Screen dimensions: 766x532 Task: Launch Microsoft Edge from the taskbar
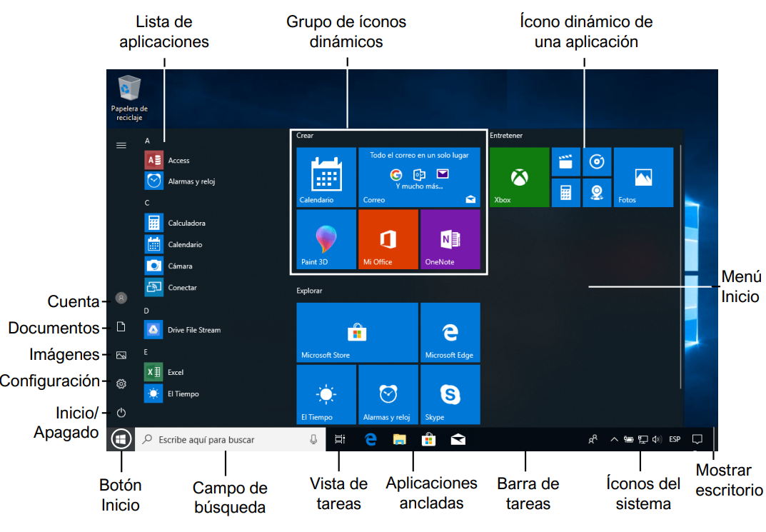coord(371,439)
